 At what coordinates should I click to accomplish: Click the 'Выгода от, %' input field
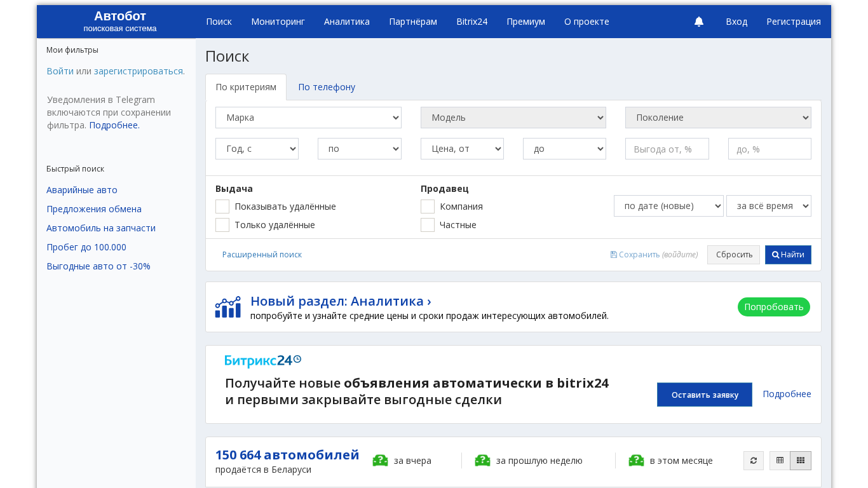pos(667,149)
